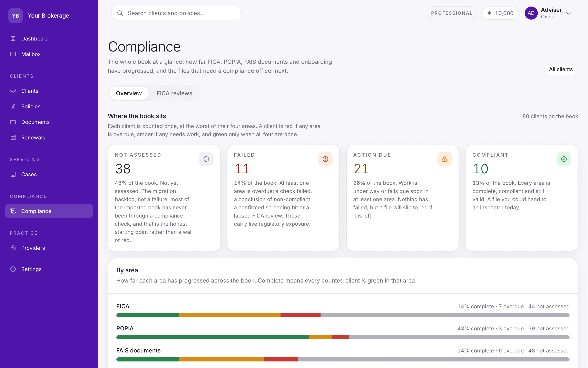The image size is (588, 368).
Task: Open Renewals from the sidebar menu
Action: tap(49, 138)
